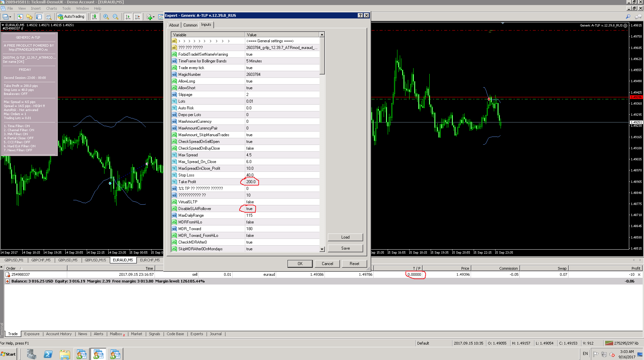Open the New Chart toolbar icon
644x360 pixels.
[5, 16]
